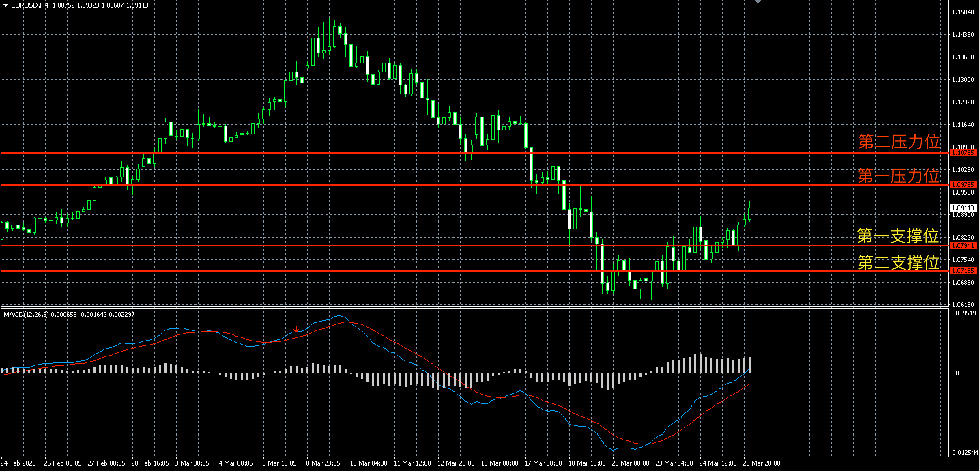Select the 第一压力位 text label
Image resolution: width=980 pixels, height=471 pixels.
tap(899, 176)
